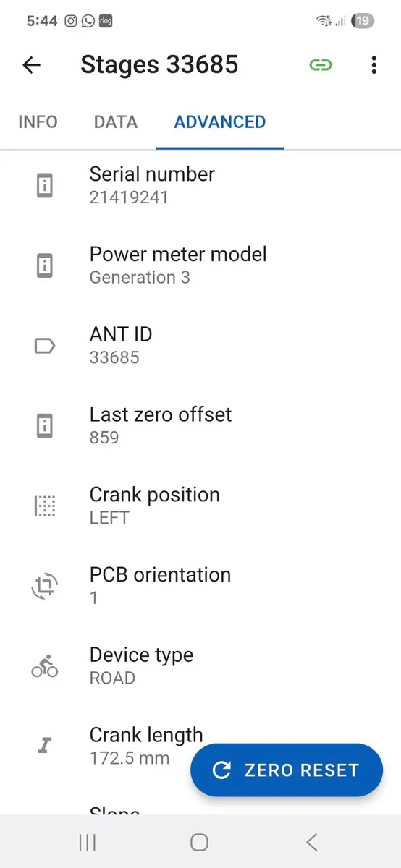The image size is (401, 868).
Task: Tap the Device type cyclist icon
Action: pyautogui.click(x=45, y=667)
